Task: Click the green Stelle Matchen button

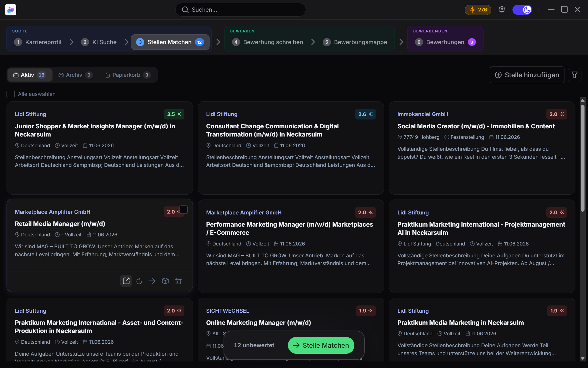Action: [x=321, y=345]
